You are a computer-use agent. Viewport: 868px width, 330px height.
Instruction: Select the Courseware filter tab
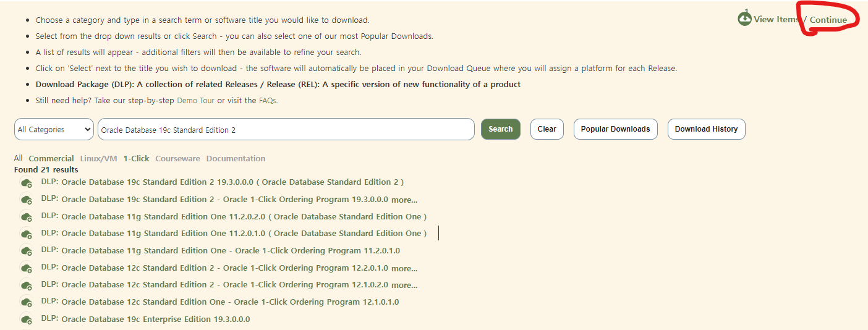click(177, 159)
